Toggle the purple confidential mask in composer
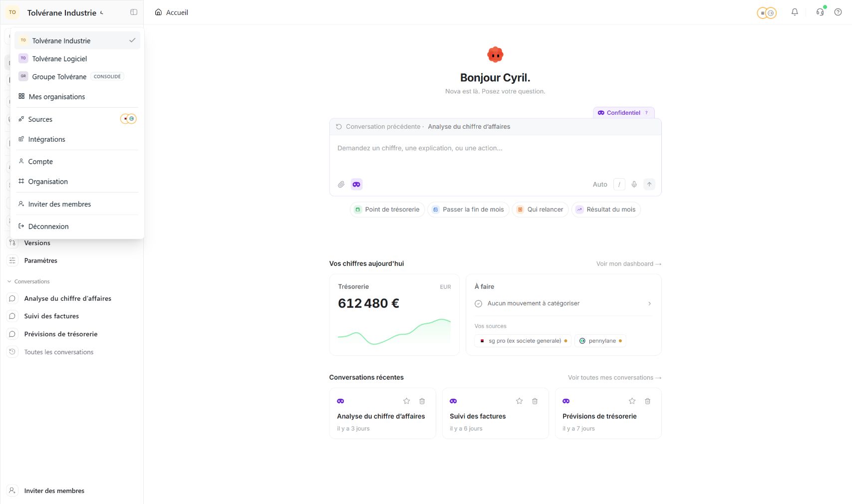The image size is (852, 504). tap(356, 185)
